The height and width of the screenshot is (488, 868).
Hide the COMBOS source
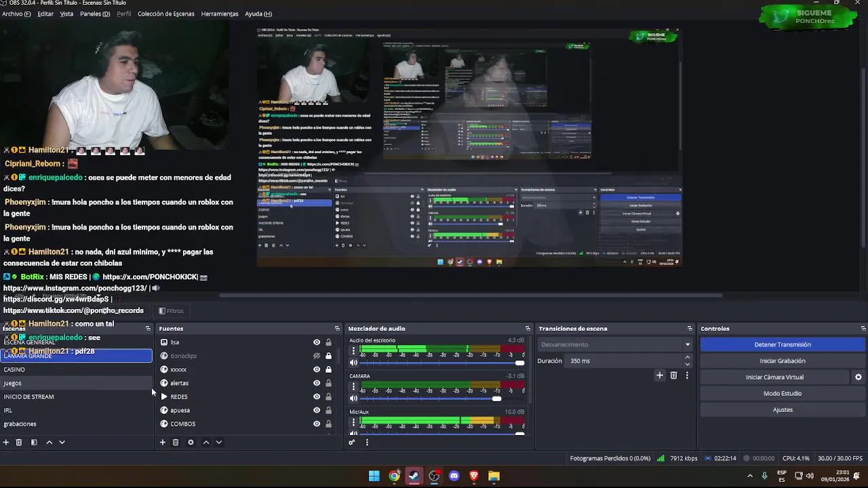tap(316, 424)
